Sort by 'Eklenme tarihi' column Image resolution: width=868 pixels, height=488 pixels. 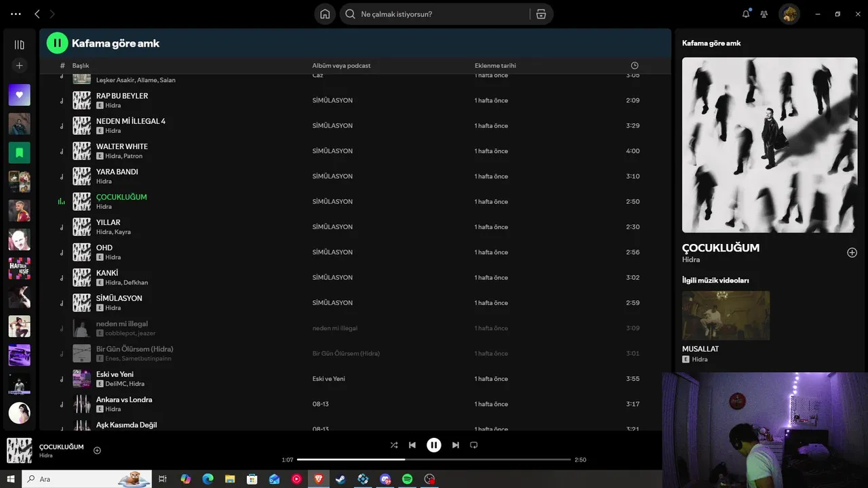pyautogui.click(x=495, y=66)
